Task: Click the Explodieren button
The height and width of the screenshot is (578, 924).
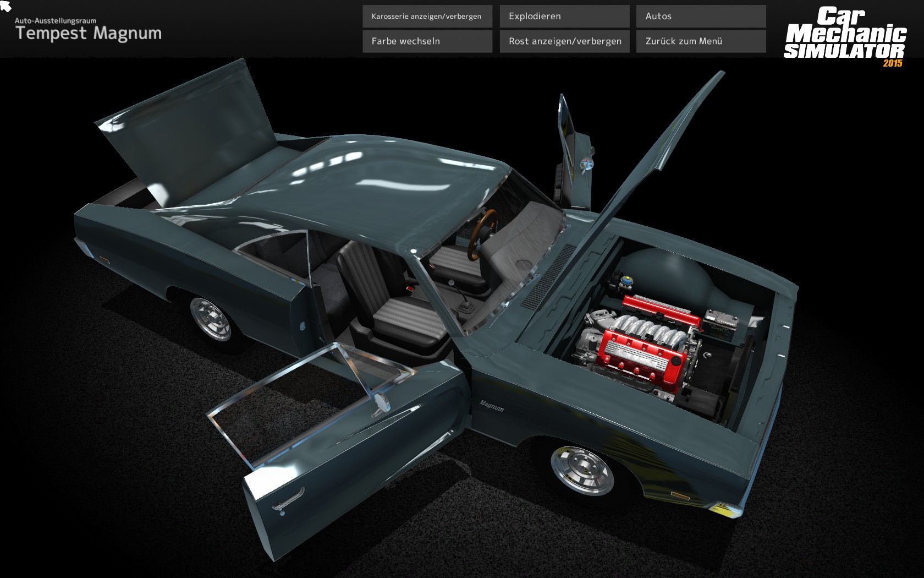Action: pyautogui.click(x=564, y=17)
